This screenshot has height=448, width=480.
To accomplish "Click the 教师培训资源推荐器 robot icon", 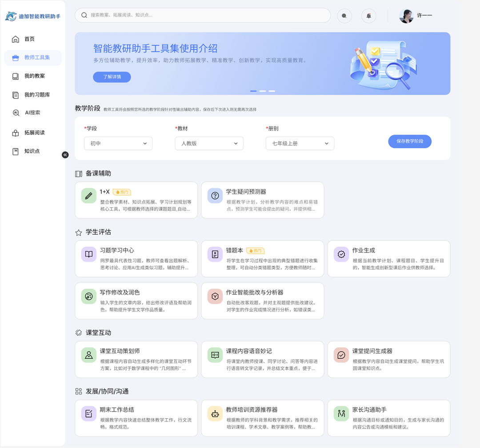I will point(215,414).
